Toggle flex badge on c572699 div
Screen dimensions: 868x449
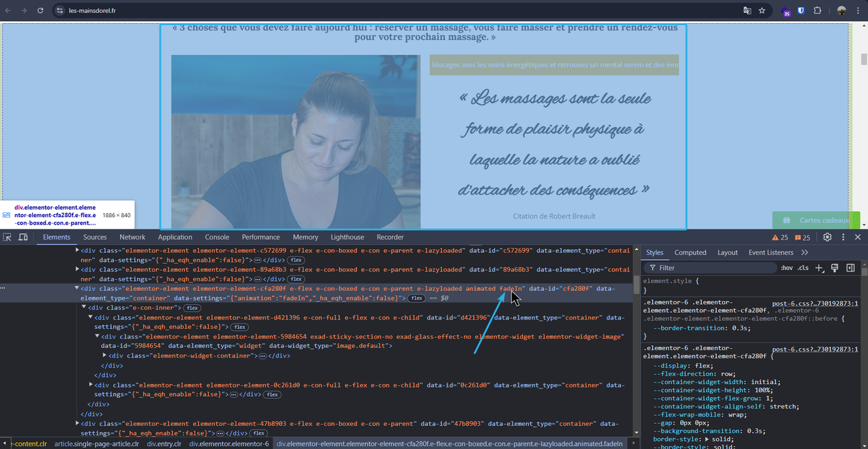pos(296,260)
